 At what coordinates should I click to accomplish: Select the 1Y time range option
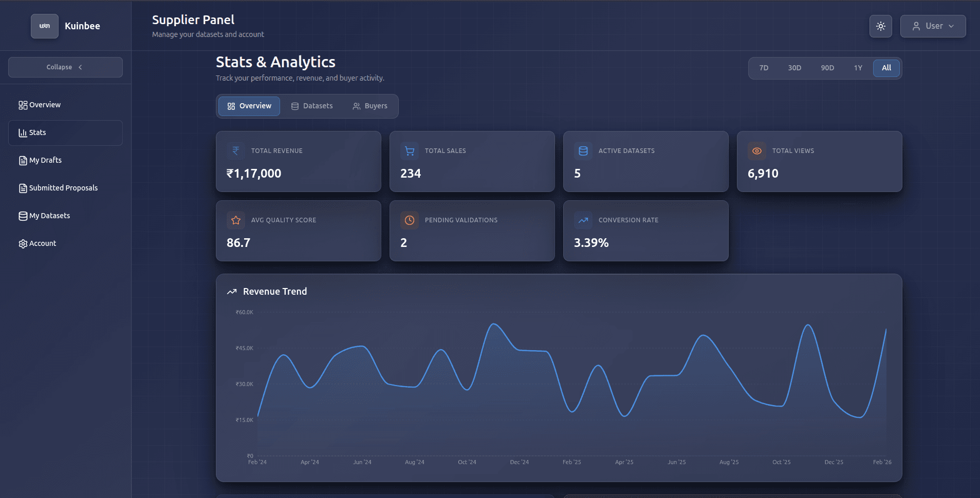(857, 68)
